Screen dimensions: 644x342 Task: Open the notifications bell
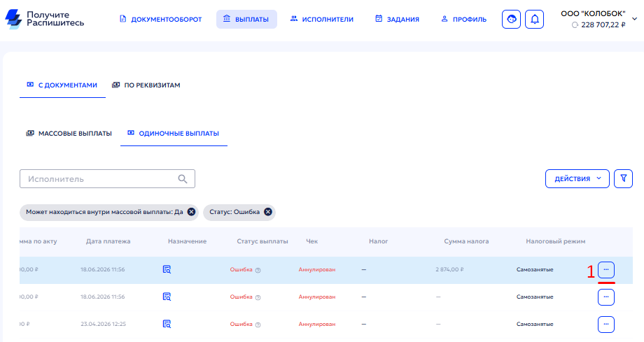point(534,20)
